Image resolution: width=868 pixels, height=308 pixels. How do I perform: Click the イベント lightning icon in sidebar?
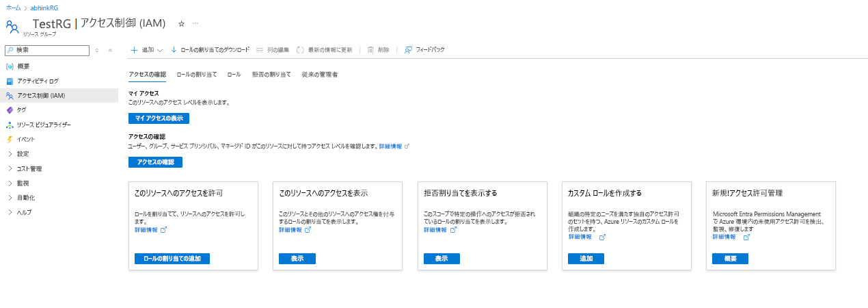[10, 139]
